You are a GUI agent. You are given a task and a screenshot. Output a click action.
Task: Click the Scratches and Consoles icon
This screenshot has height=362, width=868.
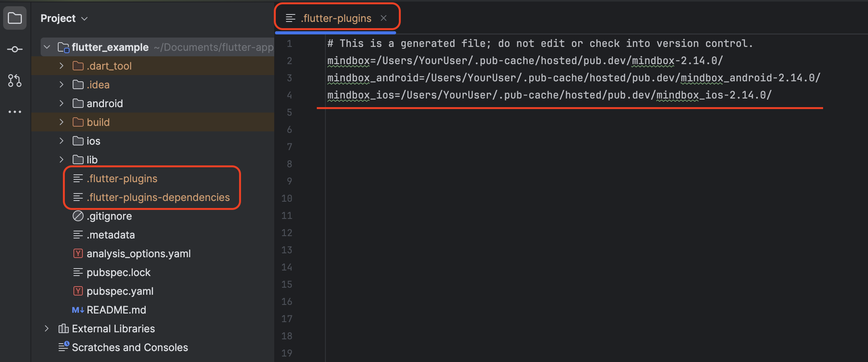click(x=64, y=347)
